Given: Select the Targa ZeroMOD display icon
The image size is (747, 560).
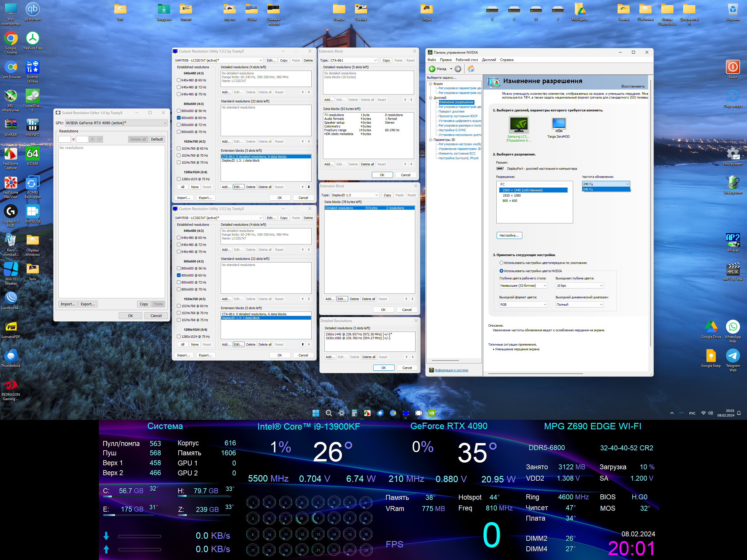Looking at the screenshot, I should [558, 125].
